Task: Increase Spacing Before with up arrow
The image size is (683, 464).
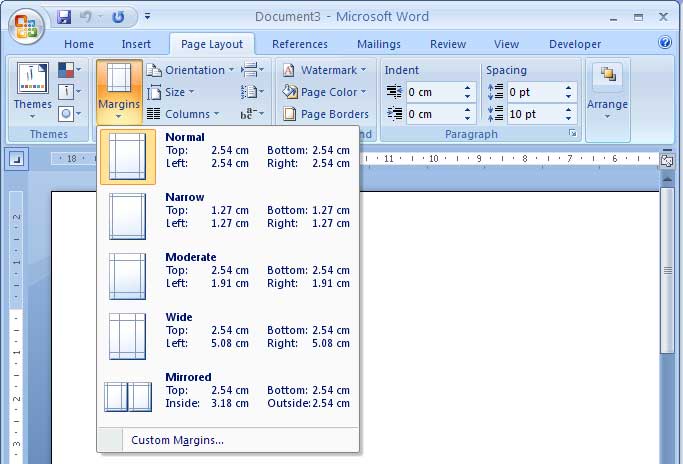Action: [x=569, y=87]
